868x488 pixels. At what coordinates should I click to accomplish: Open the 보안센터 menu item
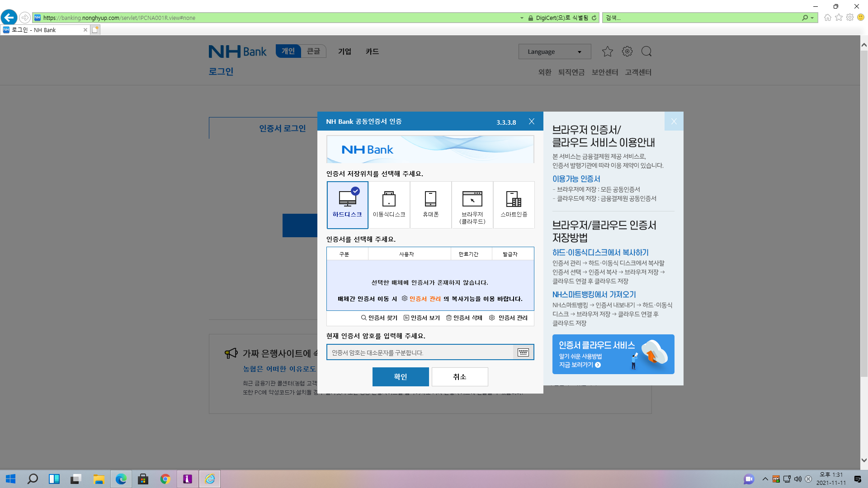(x=604, y=72)
